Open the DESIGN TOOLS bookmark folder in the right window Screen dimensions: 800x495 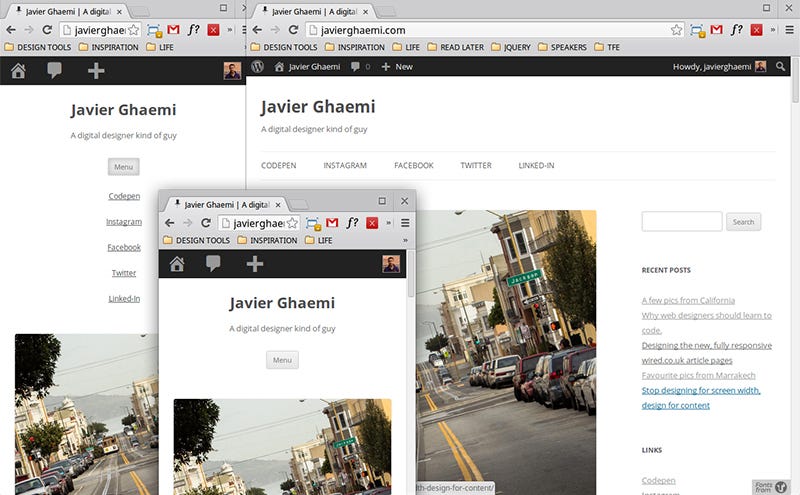284,47
